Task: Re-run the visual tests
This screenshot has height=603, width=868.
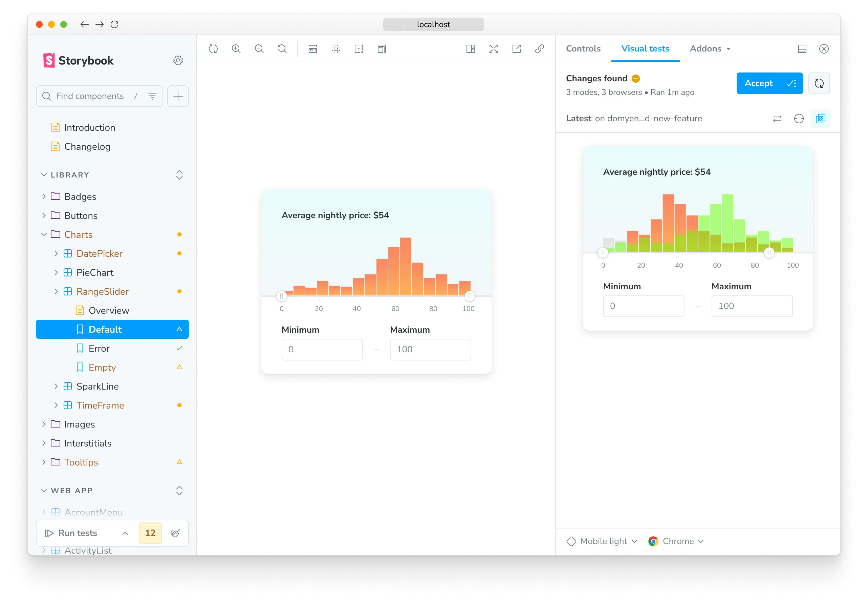Action: pyautogui.click(x=819, y=83)
